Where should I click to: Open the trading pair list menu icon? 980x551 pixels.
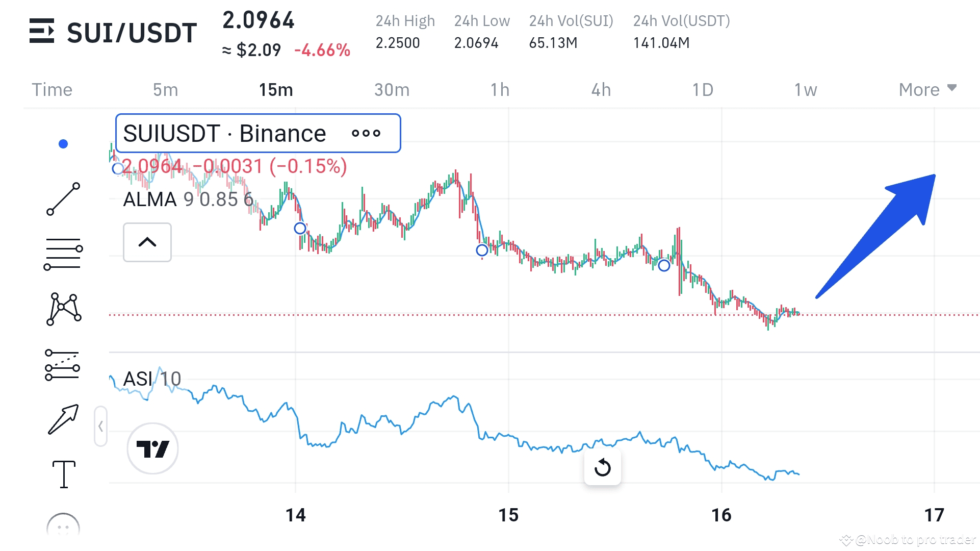pos(42,31)
